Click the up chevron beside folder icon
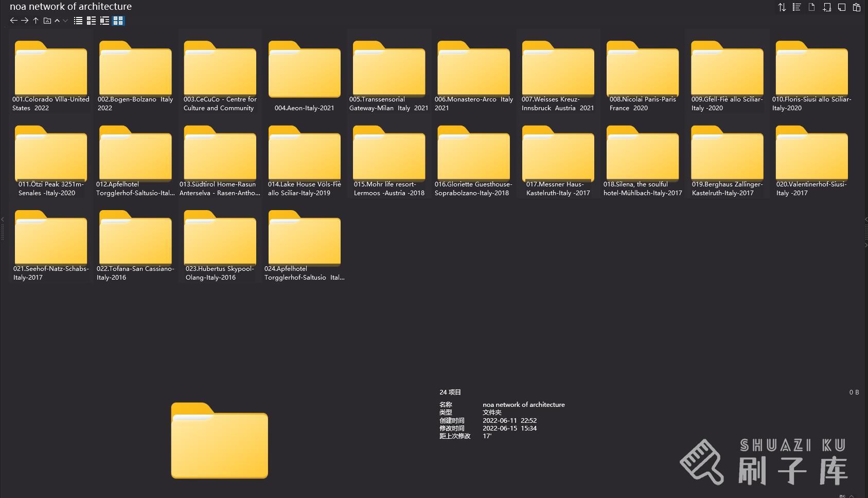Image resolution: width=868 pixels, height=498 pixels. (x=57, y=21)
